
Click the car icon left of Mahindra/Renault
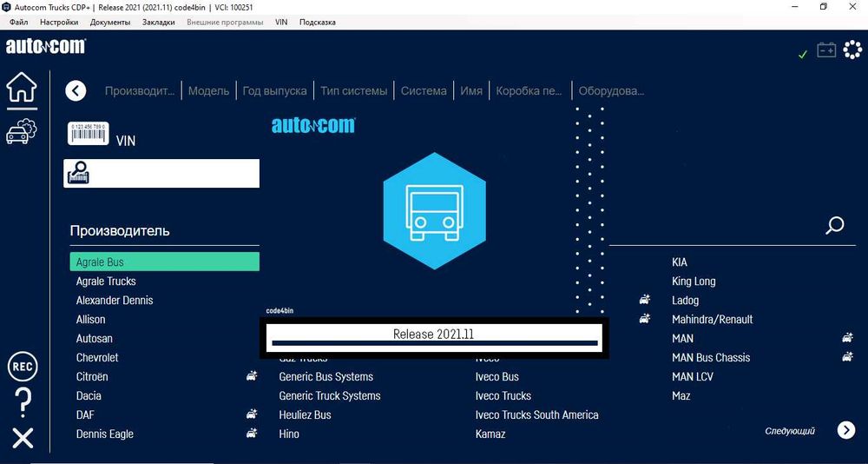tap(644, 319)
